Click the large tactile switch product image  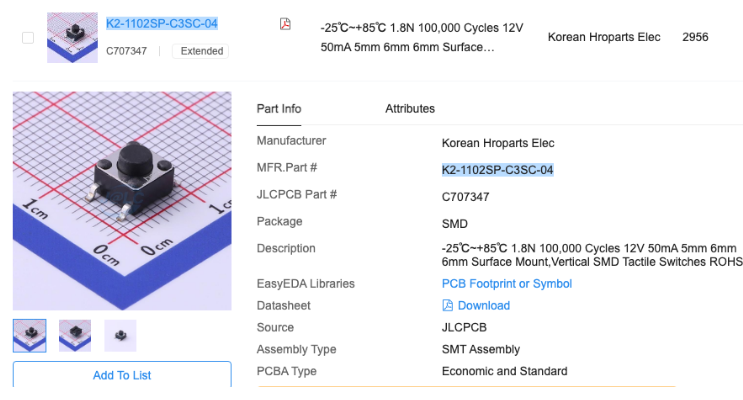coord(122,201)
